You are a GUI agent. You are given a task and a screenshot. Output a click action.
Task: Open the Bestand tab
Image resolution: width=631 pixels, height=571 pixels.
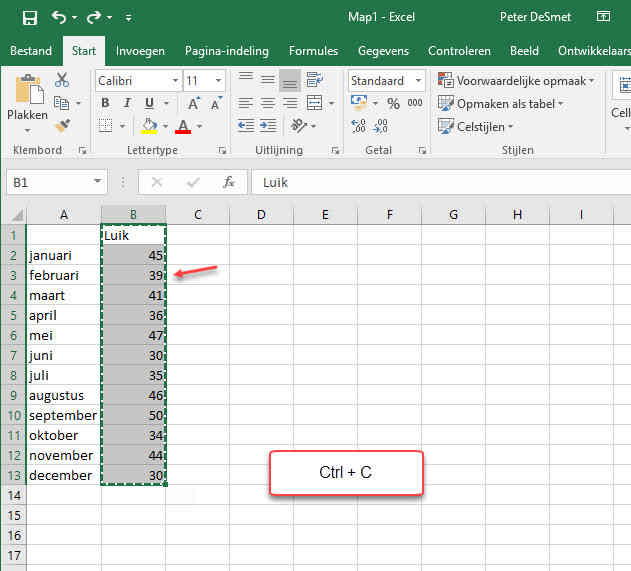[31, 51]
